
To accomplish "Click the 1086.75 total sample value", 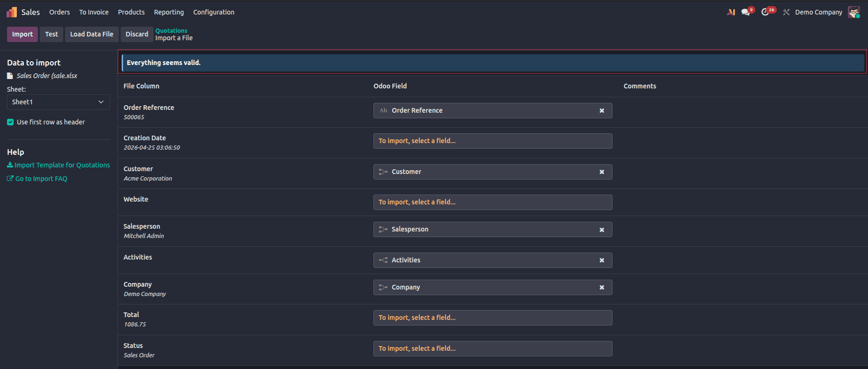I will coord(135,325).
